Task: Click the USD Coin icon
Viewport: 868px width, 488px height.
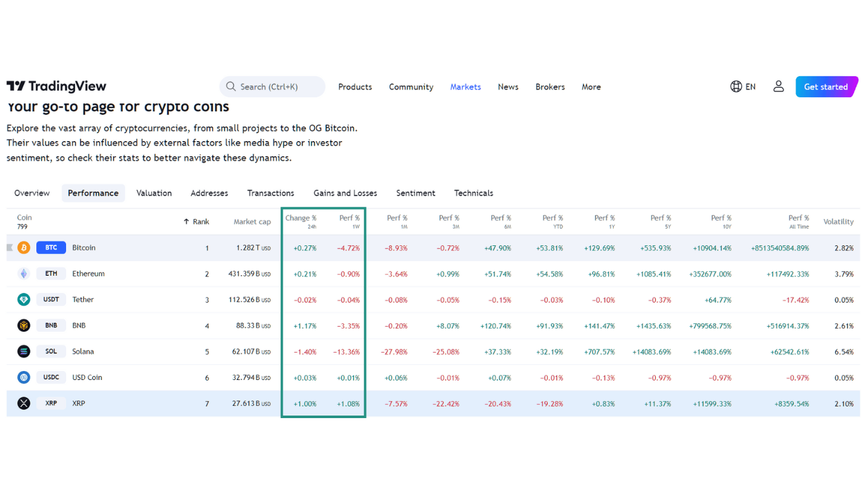Action: point(24,377)
